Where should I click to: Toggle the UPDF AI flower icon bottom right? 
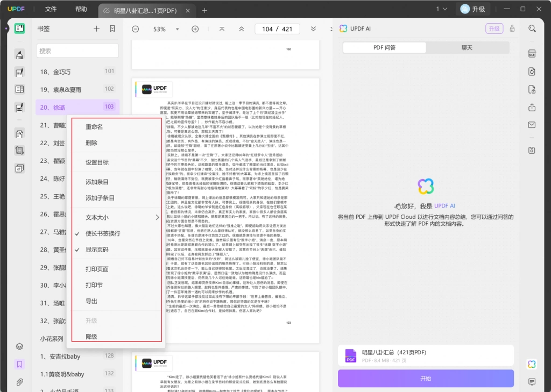tap(532, 364)
